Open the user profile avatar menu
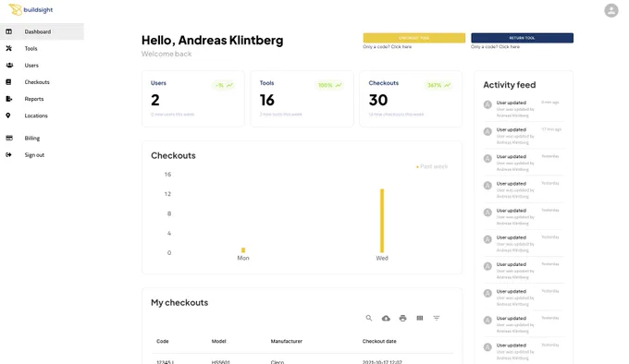Viewport: 629px width, 364px height. point(610,10)
